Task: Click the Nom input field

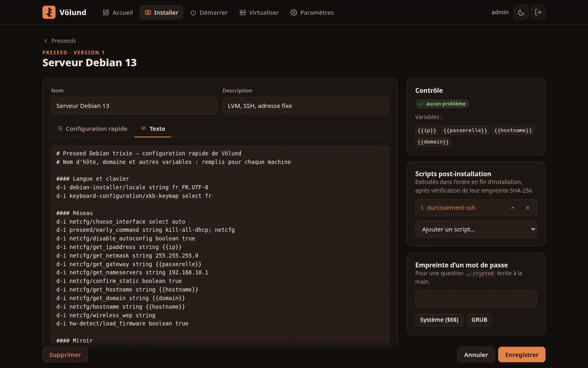Action: (134, 105)
